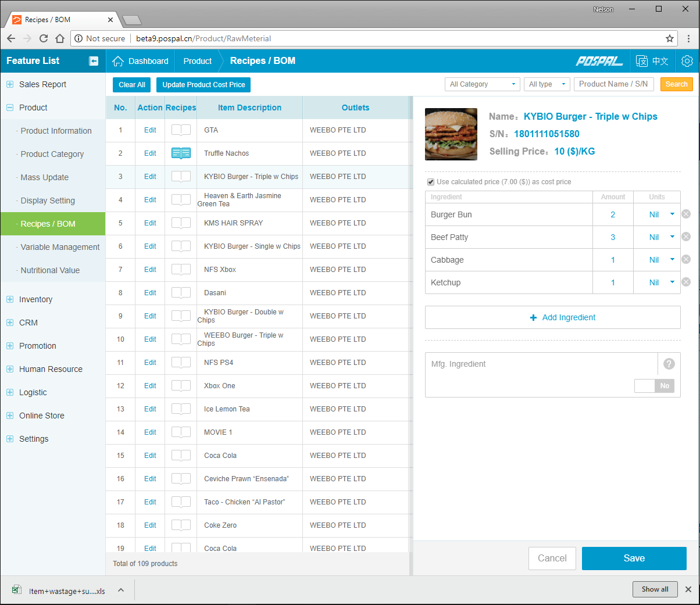Close the downloads bar
The height and width of the screenshot is (605, 700).
point(688,589)
